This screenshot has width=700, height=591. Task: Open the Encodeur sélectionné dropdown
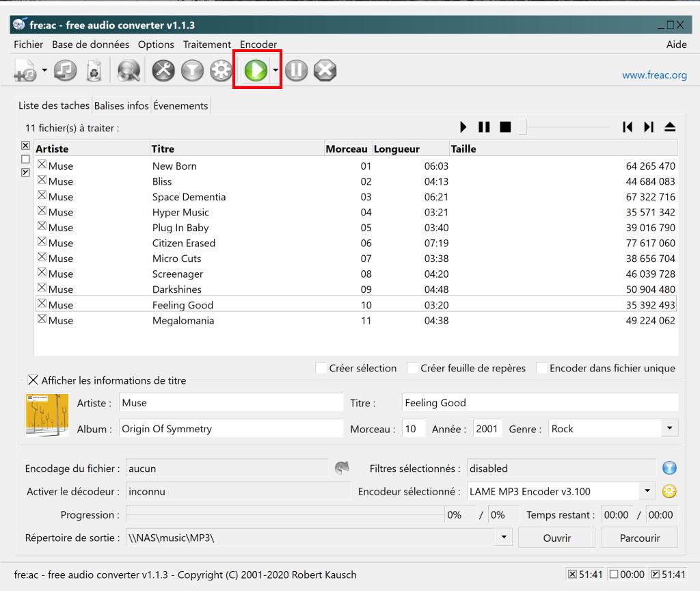(x=647, y=491)
